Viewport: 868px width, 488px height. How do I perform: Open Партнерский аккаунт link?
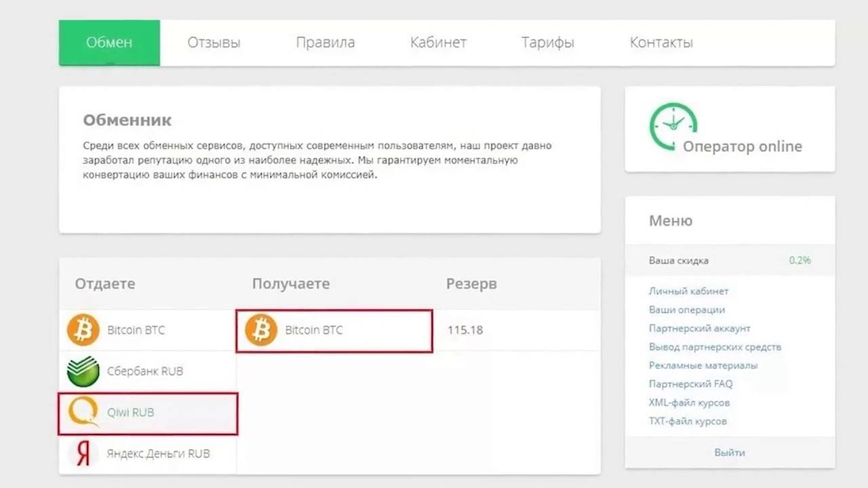click(x=700, y=328)
